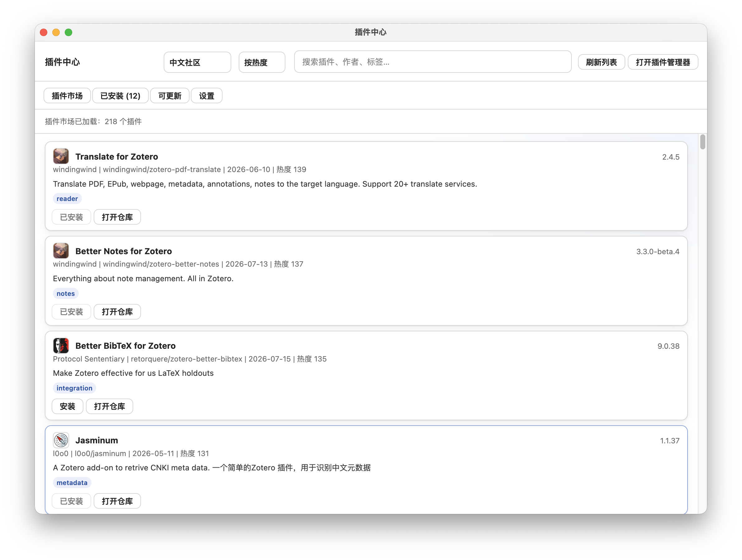Click version 3.3.0-beta.4

click(657, 251)
